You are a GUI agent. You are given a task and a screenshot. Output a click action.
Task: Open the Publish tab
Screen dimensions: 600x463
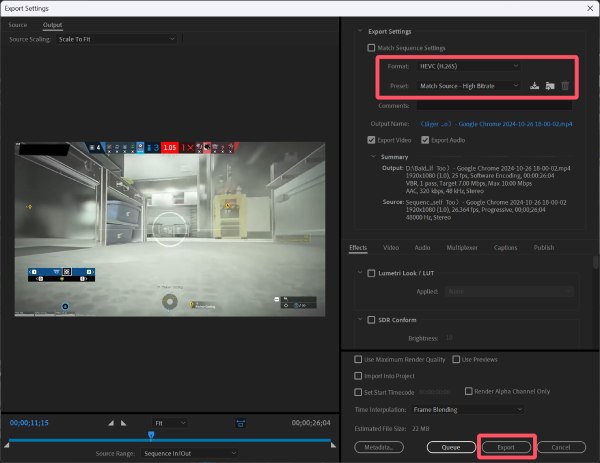click(x=544, y=248)
